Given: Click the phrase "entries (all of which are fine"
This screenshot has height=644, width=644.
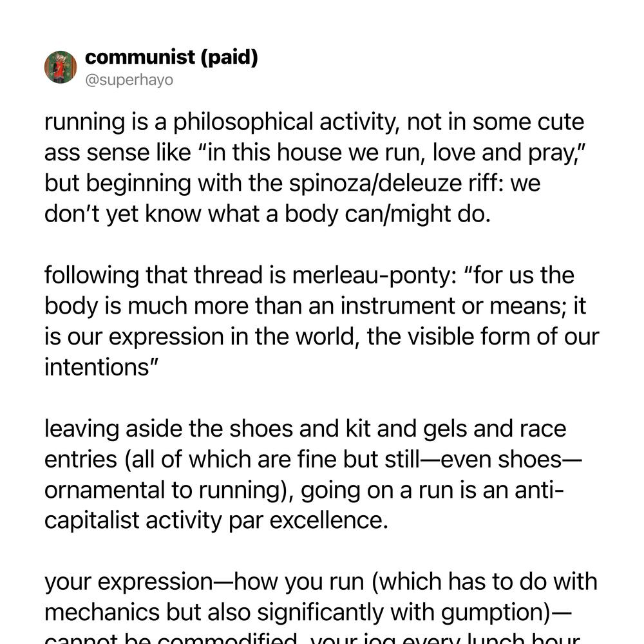Looking at the screenshot, I should click(191, 459).
